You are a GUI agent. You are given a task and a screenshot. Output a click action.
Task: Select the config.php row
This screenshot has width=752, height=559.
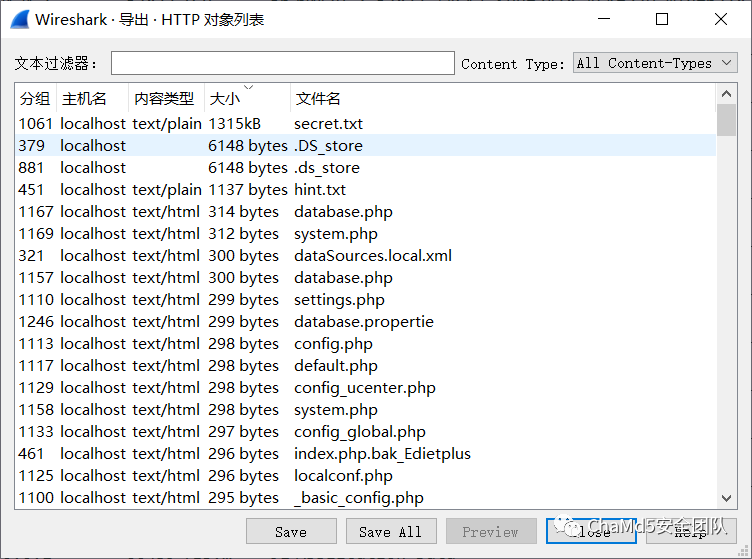point(365,344)
